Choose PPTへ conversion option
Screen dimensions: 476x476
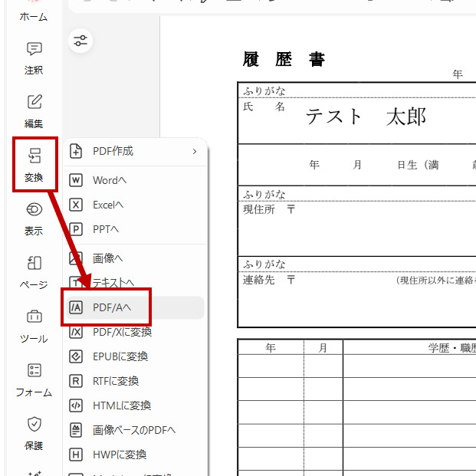point(135,229)
